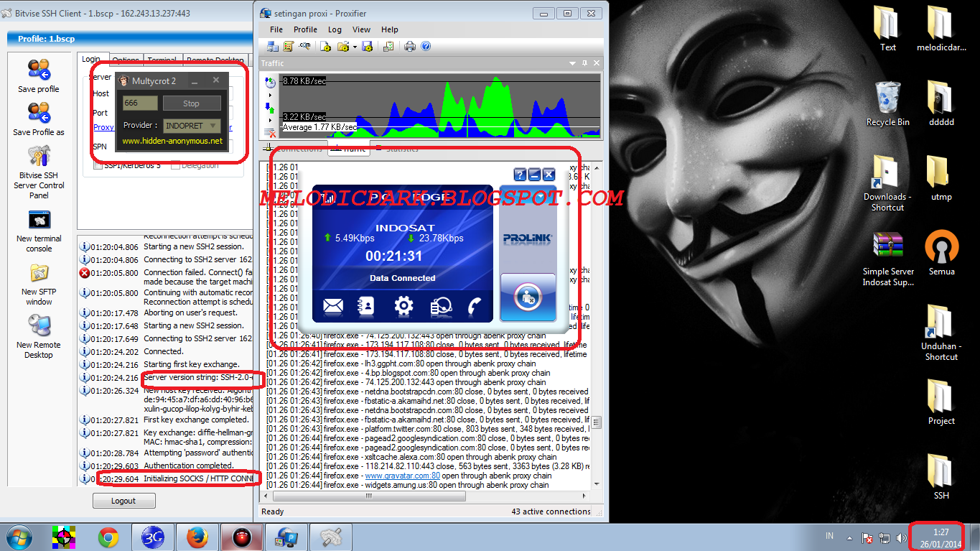
Task: Open the File menu in Proxifier
Action: coord(276,29)
